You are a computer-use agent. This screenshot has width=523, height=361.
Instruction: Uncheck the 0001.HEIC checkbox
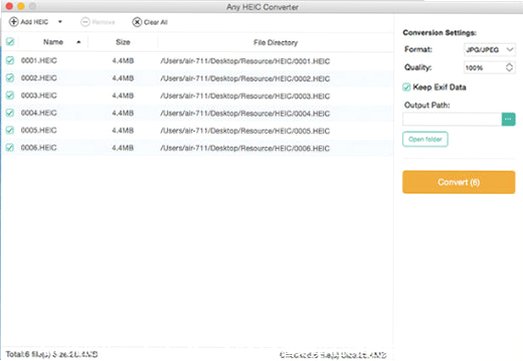10,60
